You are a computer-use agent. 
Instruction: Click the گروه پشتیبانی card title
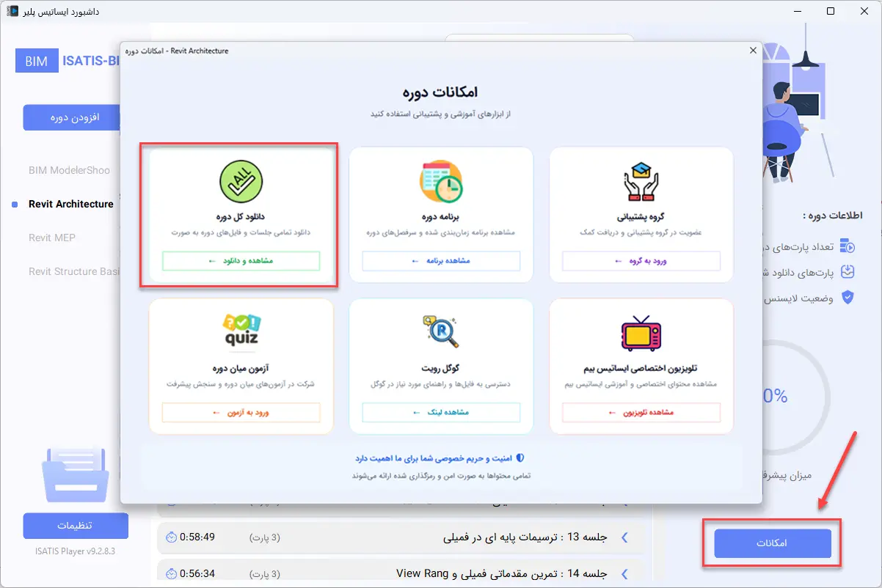(x=641, y=217)
